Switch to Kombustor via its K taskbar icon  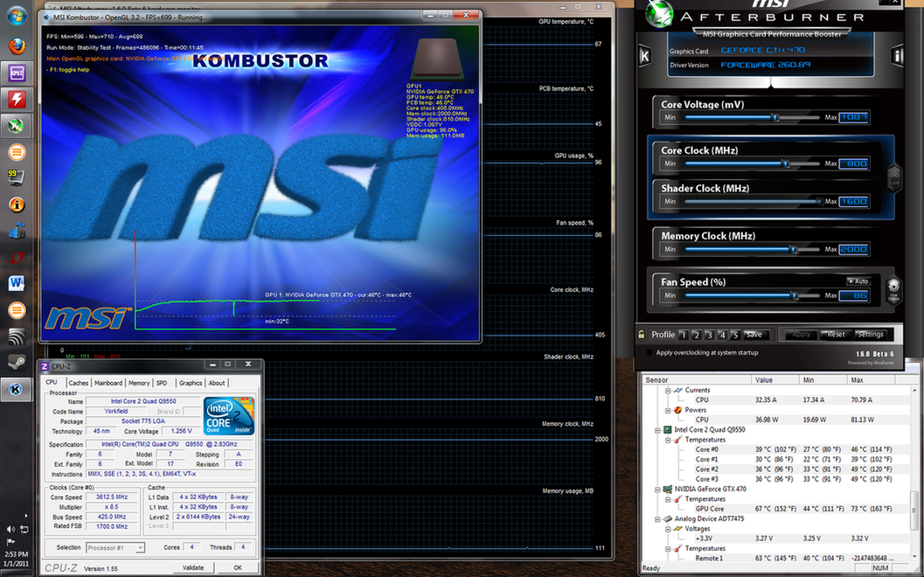pos(17,389)
